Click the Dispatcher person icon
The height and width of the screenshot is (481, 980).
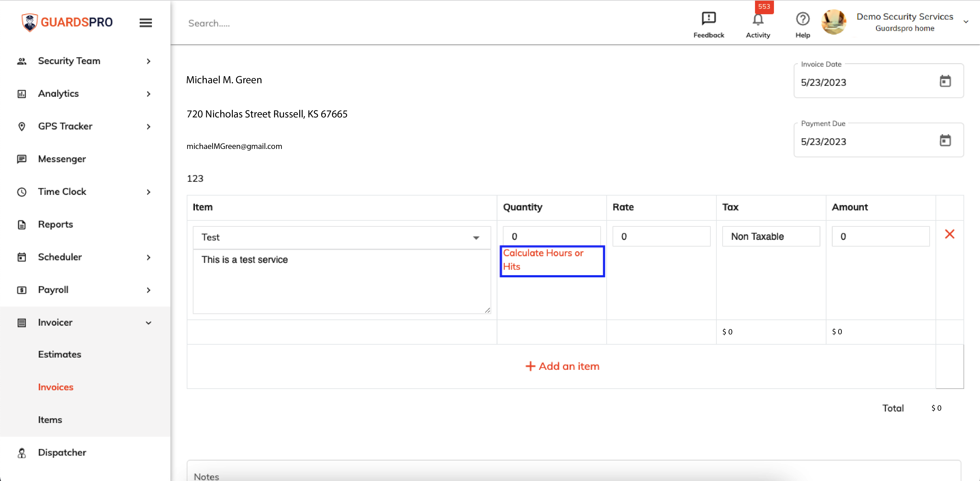(22, 453)
